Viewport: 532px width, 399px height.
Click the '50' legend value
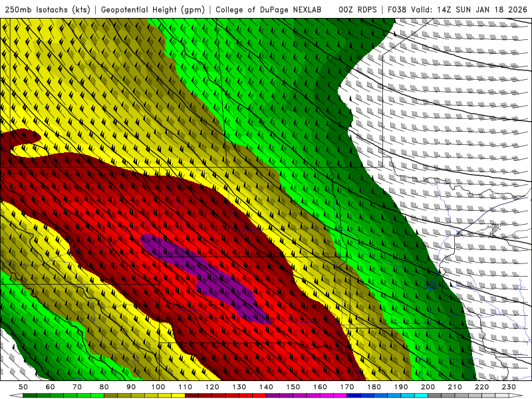23,387
